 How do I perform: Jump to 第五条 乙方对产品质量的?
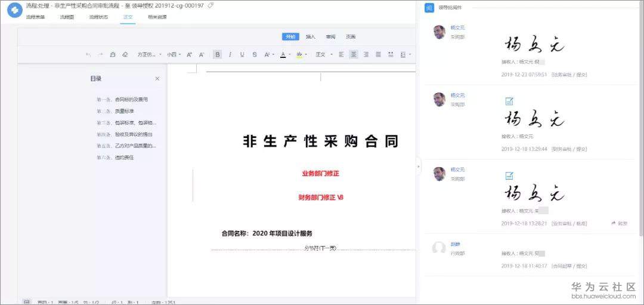(126, 146)
